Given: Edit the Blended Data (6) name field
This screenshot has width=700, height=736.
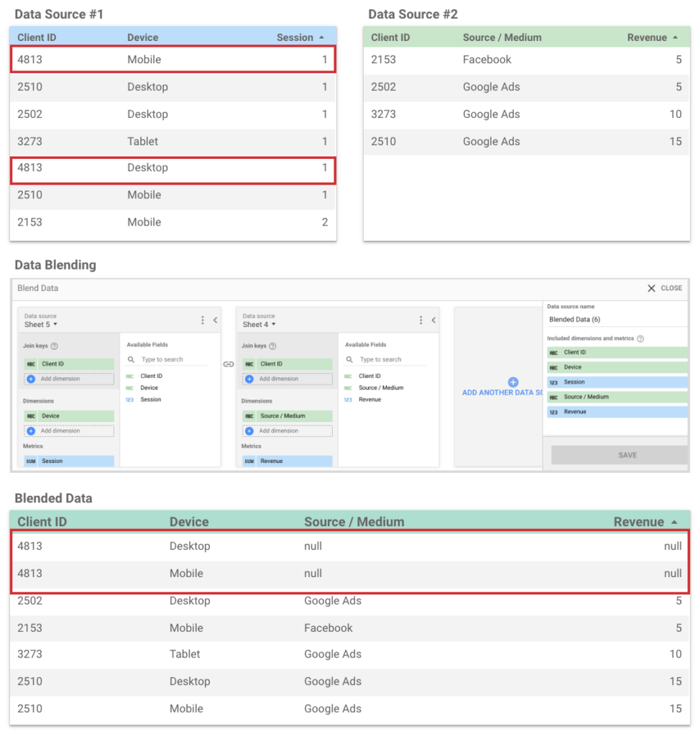Looking at the screenshot, I should pyautogui.click(x=614, y=320).
